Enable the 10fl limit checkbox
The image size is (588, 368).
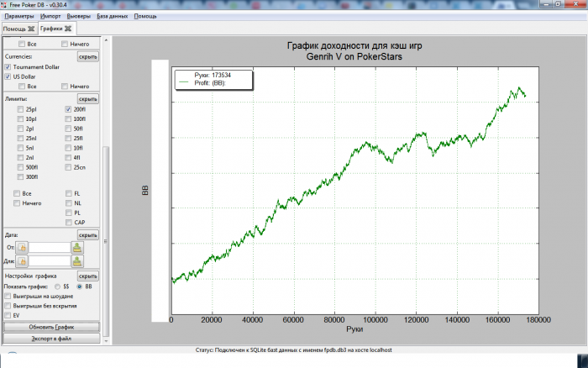coord(68,148)
